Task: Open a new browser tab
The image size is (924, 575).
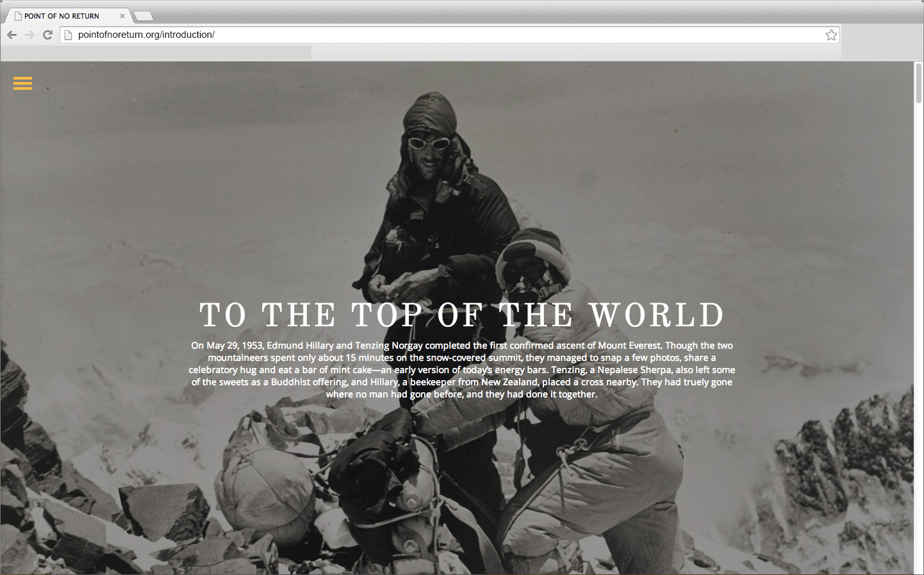Action: point(144,17)
